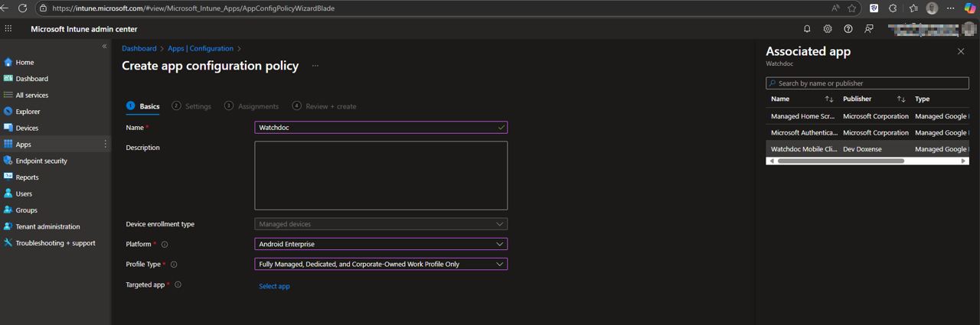Select the Assignments wizard tab

coord(252,106)
